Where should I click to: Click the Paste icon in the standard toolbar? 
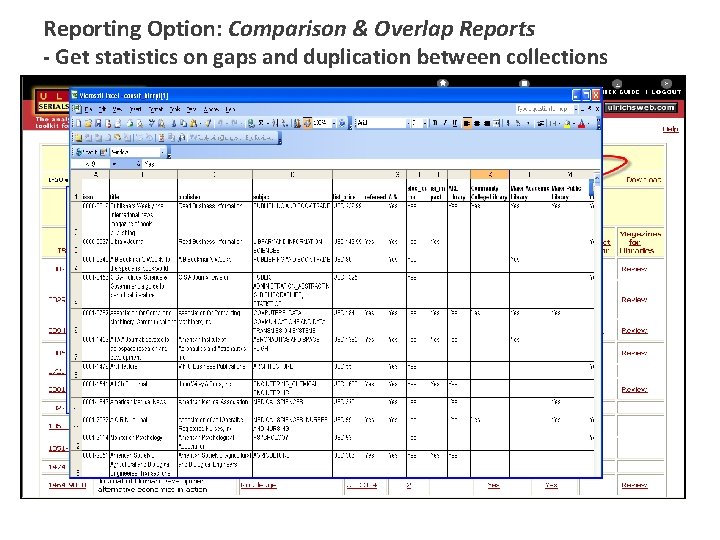coord(193,123)
